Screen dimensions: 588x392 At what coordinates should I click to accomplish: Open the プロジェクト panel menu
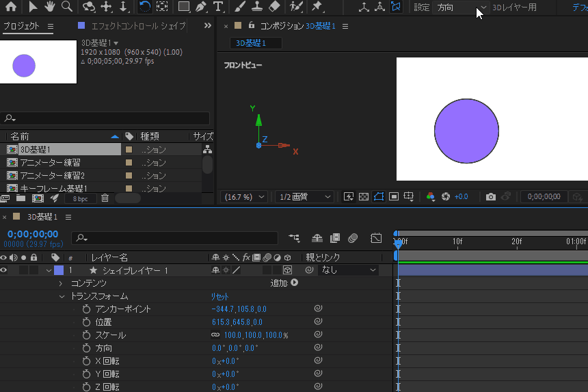[50, 26]
